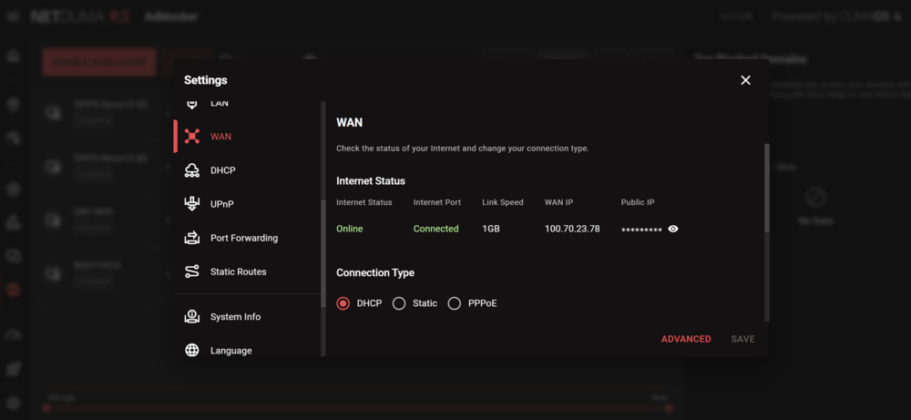Select the PPPoE connection type radio
This screenshot has width=911, height=420.
pos(454,303)
